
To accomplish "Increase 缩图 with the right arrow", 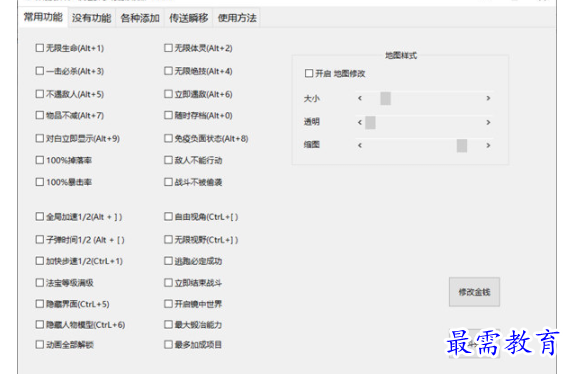I will 488,145.
